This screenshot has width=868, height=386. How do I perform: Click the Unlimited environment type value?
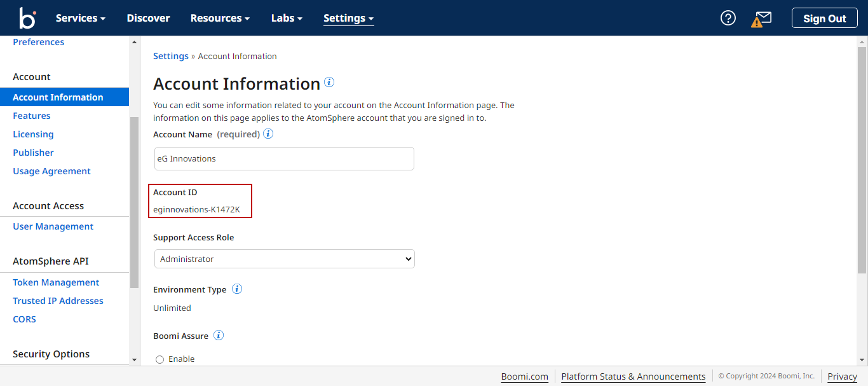[172, 308]
